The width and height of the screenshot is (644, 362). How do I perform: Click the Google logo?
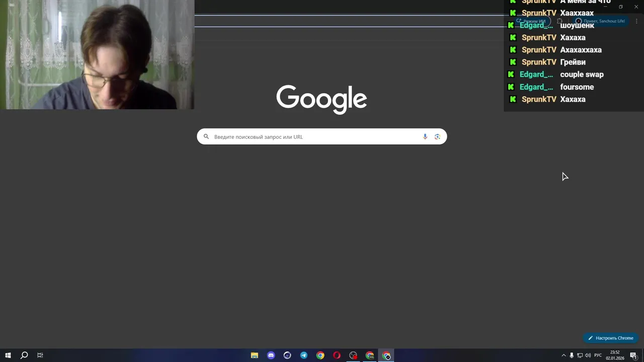321,99
